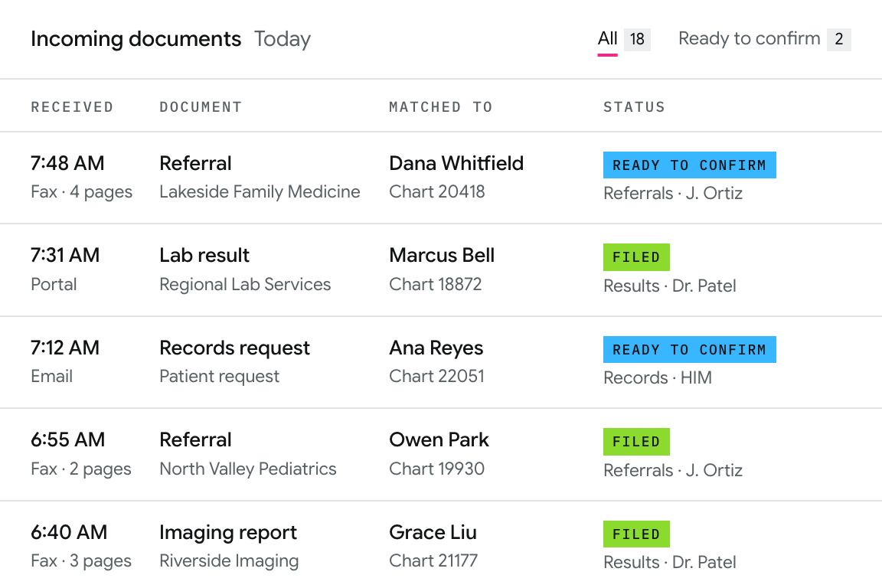Click the DOCUMENT column header
The height and width of the screenshot is (588, 882).
click(201, 107)
